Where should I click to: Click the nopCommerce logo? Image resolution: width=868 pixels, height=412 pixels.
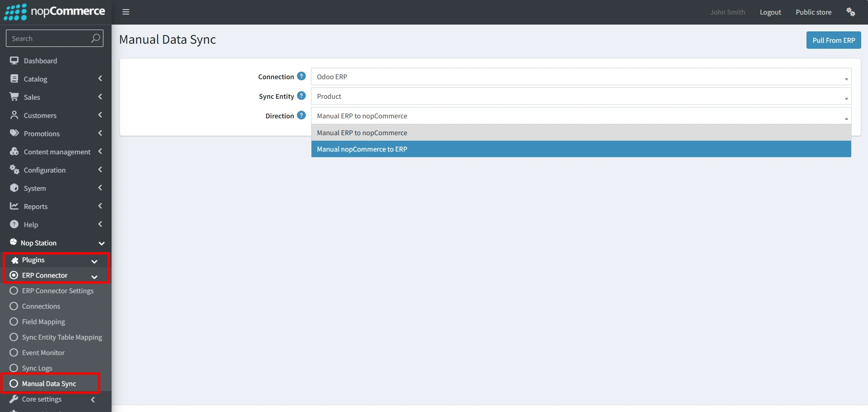pyautogui.click(x=55, y=12)
